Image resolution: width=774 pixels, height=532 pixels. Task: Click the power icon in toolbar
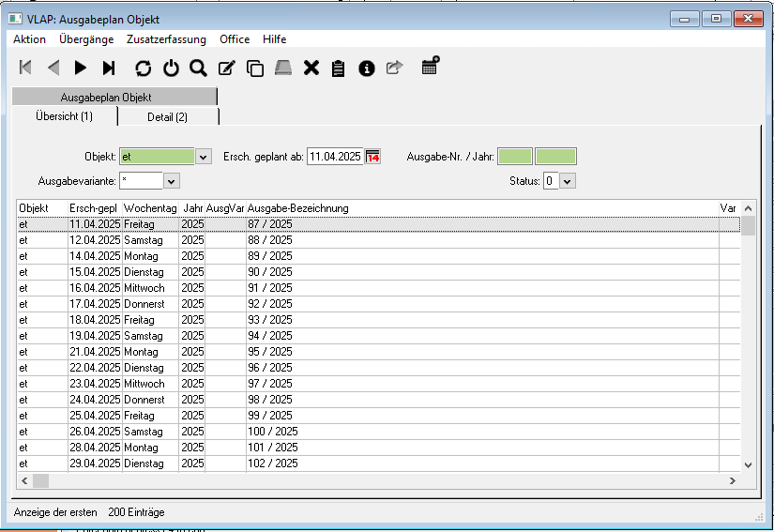[x=171, y=68]
